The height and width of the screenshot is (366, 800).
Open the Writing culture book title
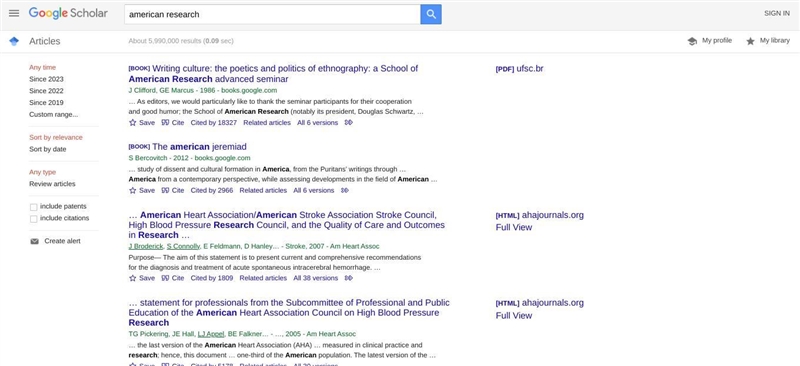[273, 74]
